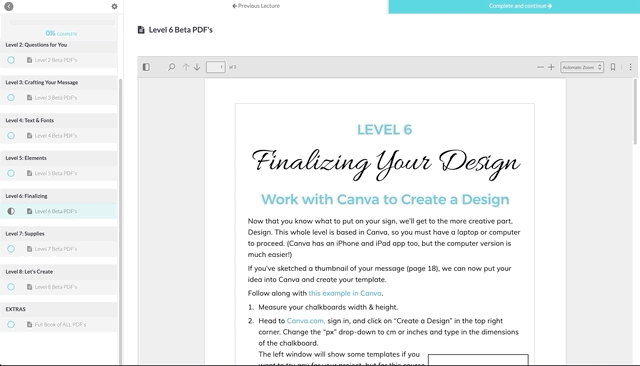This screenshot has height=366, width=640.
Task: Click the Level 8: Let's Create heading
Action: click(x=29, y=271)
